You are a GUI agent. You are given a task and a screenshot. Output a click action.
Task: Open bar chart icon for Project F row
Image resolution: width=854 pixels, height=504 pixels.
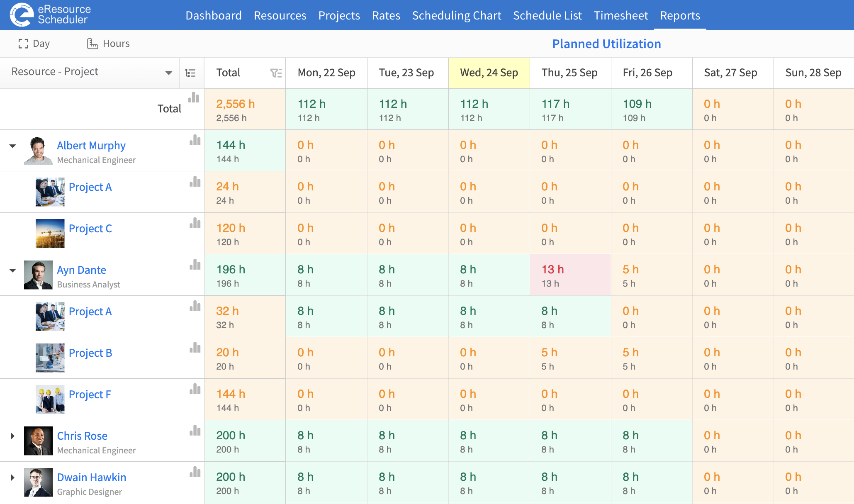[x=195, y=389]
